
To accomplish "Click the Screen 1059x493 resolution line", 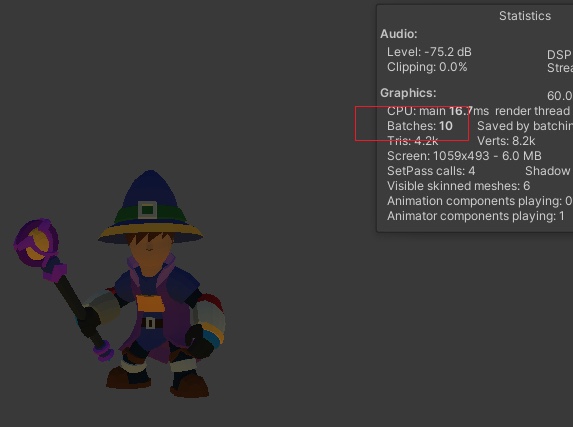I will tap(464, 156).
